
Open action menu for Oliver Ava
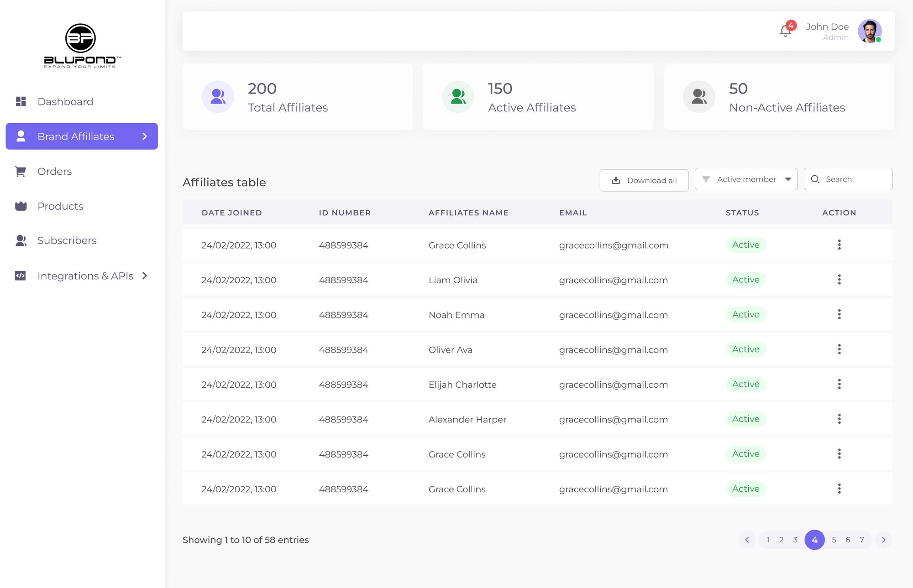pyautogui.click(x=839, y=349)
